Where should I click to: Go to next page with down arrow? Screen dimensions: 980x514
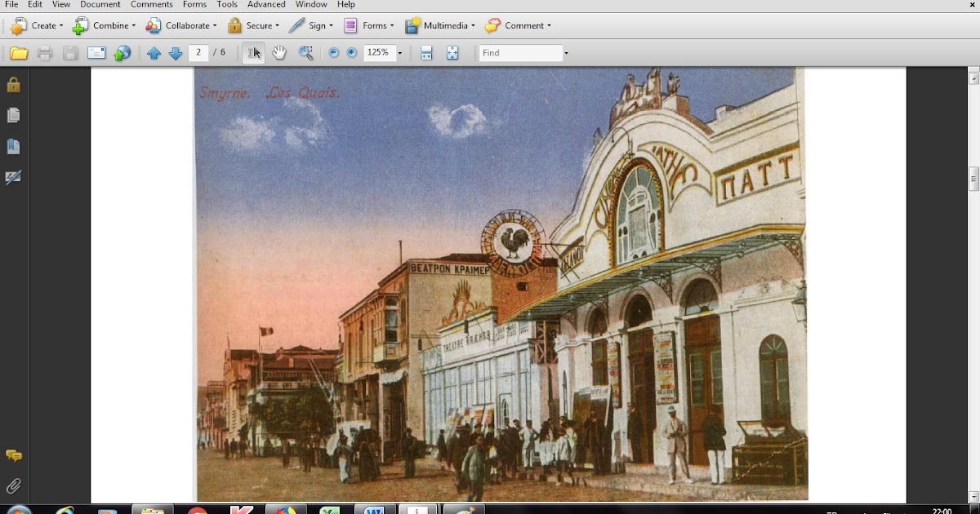(175, 54)
